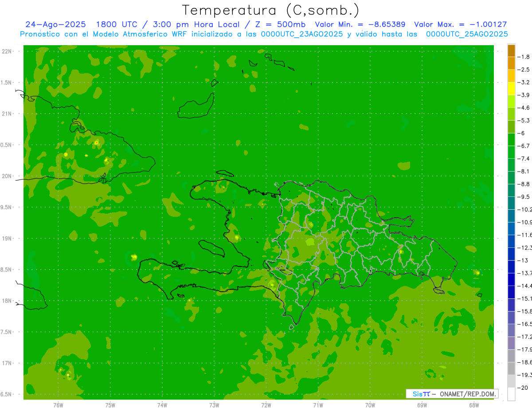The height and width of the screenshot is (411, 532).
Task: Click the white swatch below -20
Action: pyautogui.click(x=511, y=394)
